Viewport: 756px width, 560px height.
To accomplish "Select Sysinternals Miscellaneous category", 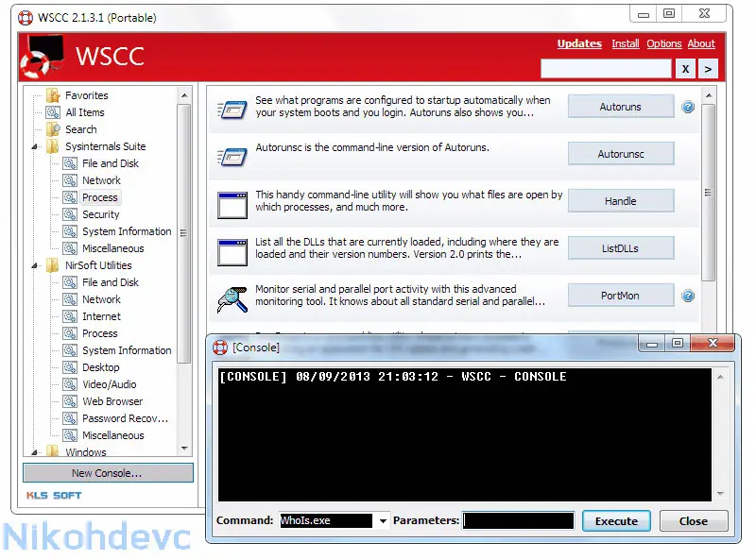I will pyautogui.click(x=113, y=248).
